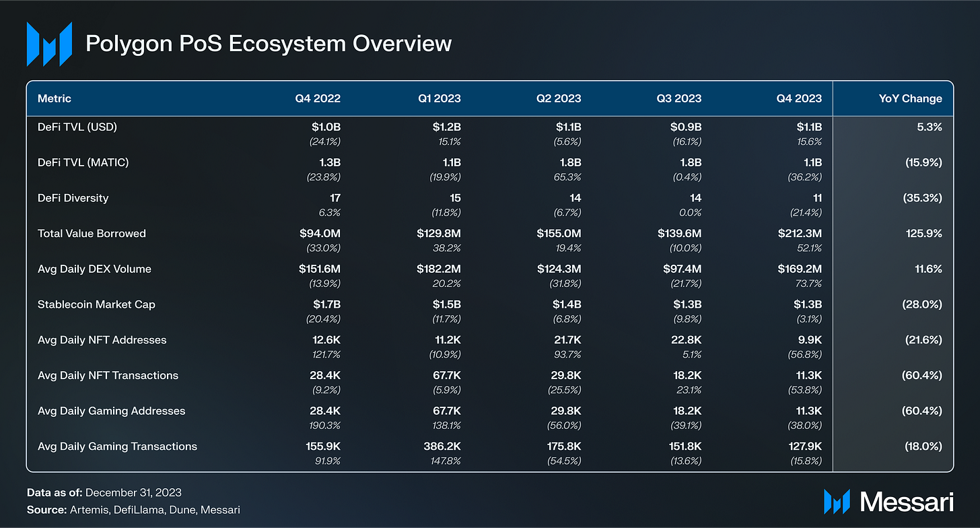Click the '$1.7B' Stablecoin Market Cap cell
The image size is (980, 528).
(x=326, y=304)
